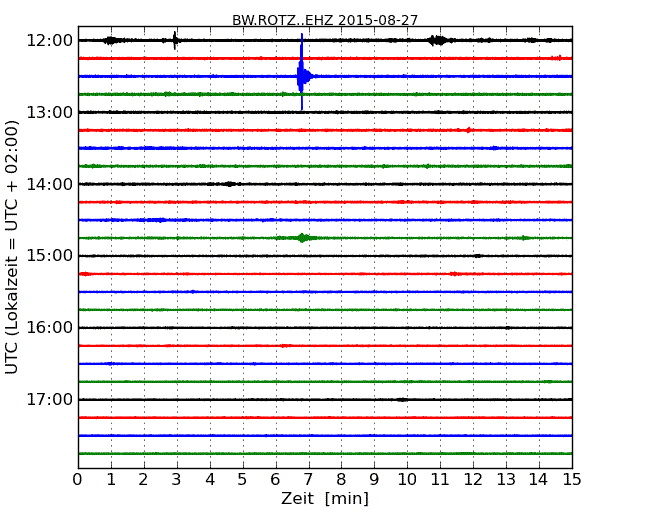Viewport: 650px width, 520px height.
Task: Click the black 12:00 trace spike at minute 3
Action: pos(175,40)
